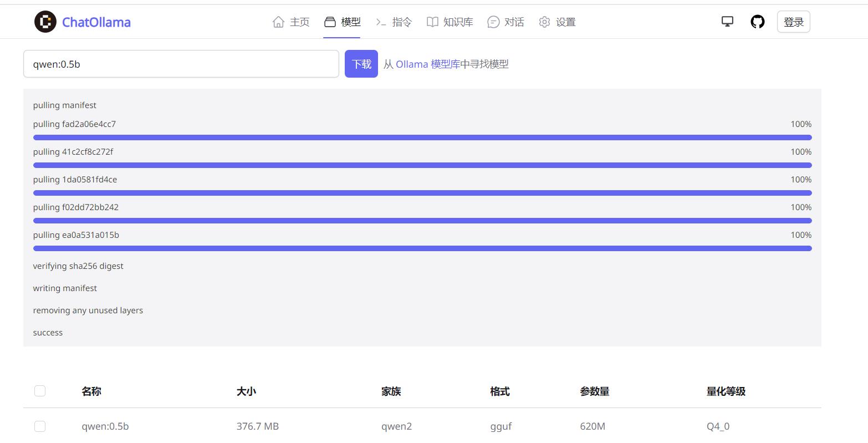Click the 'pulling f02dd72bb242' label
The image size is (868, 443).
[76, 207]
